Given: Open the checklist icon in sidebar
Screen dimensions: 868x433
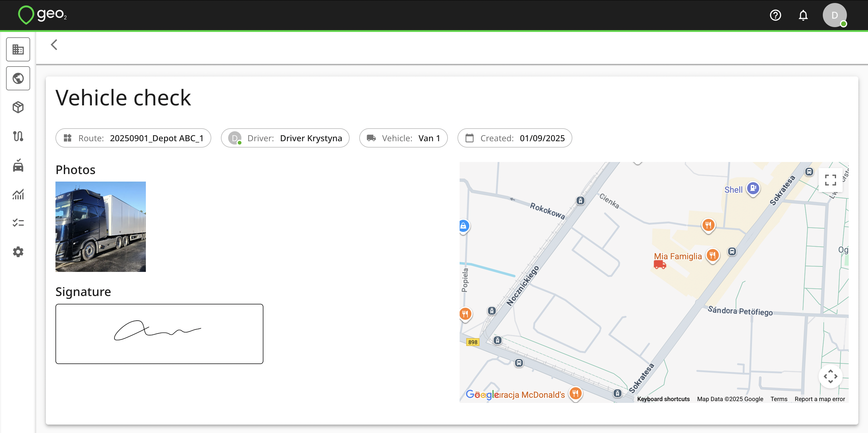Looking at the screenshot, I should pyautogui.click(x=18, y=223).
